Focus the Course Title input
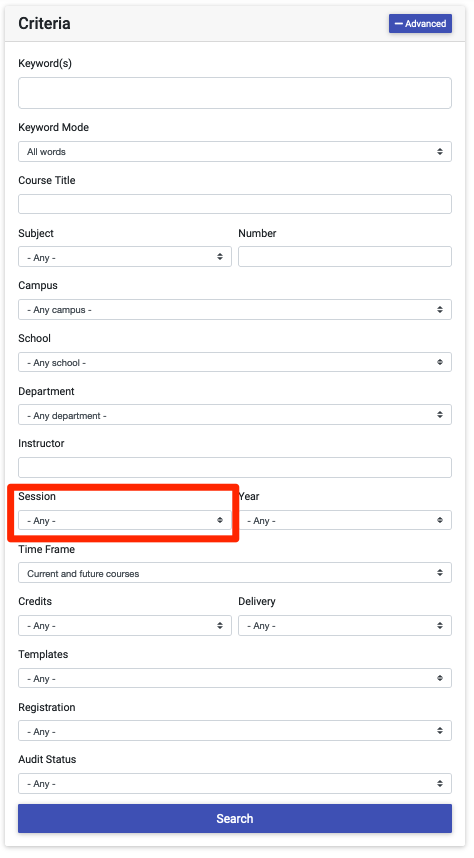Image resolution: width=474 pixels, height=858 pixels. 234,204
